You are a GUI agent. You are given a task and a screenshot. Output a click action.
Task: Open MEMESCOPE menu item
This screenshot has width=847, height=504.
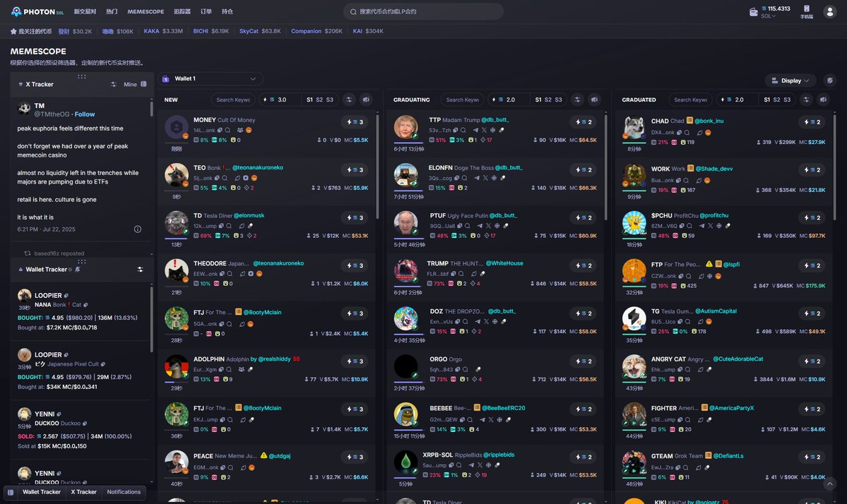click(x=146, y=11)
